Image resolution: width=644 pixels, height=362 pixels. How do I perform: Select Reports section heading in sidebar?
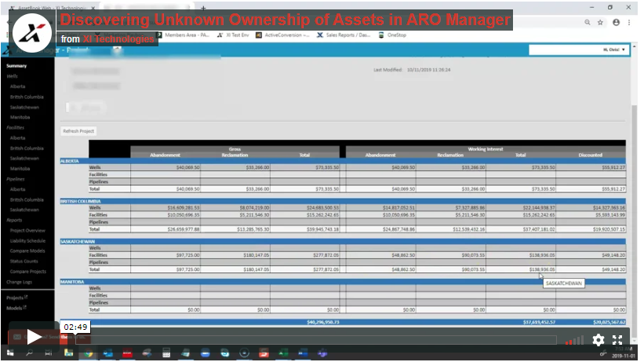pyautogui.click(x=14, y=220)
